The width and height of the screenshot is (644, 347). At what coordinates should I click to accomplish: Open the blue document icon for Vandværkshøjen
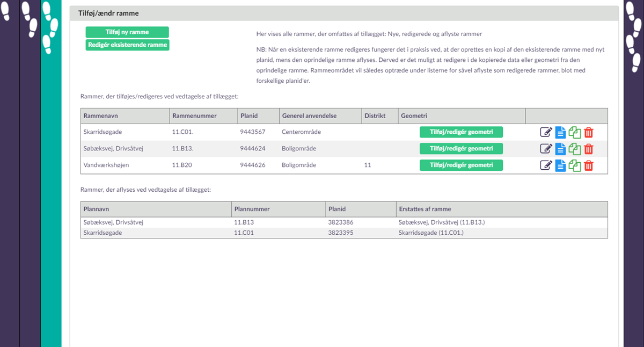[560, 165]
